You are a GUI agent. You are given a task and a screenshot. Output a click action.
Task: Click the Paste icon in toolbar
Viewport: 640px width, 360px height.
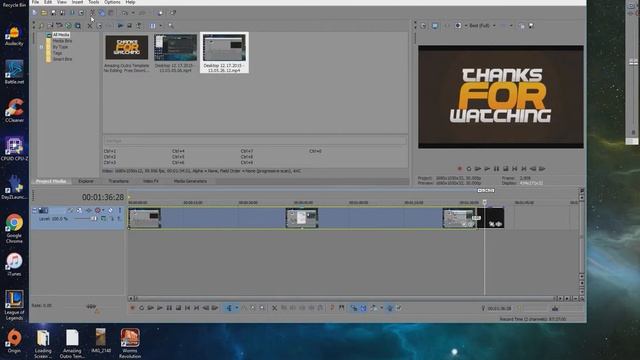(x=111, y=13)
